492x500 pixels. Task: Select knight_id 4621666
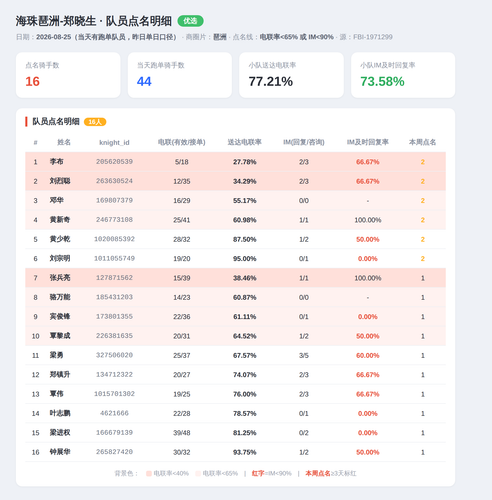[114, 413]
